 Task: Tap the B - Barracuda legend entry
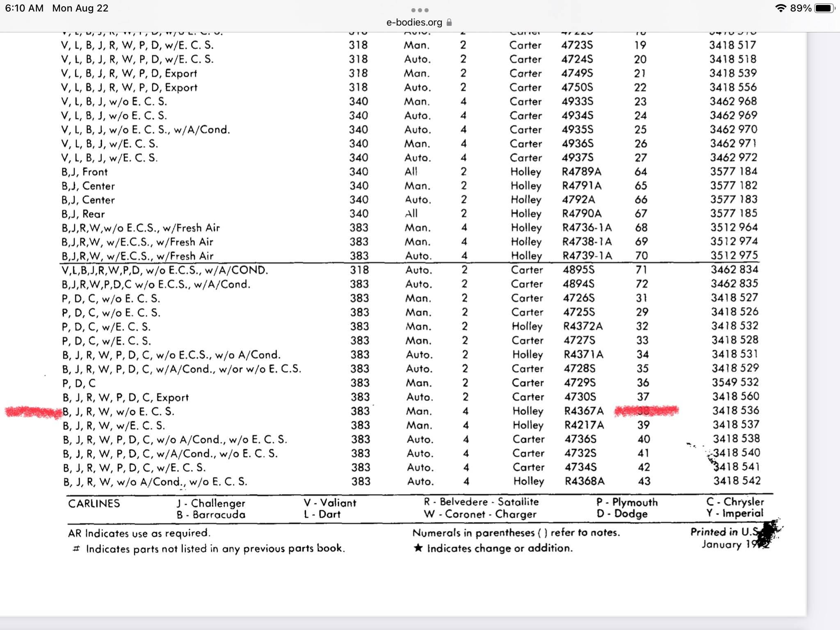[x=211, y=514]
